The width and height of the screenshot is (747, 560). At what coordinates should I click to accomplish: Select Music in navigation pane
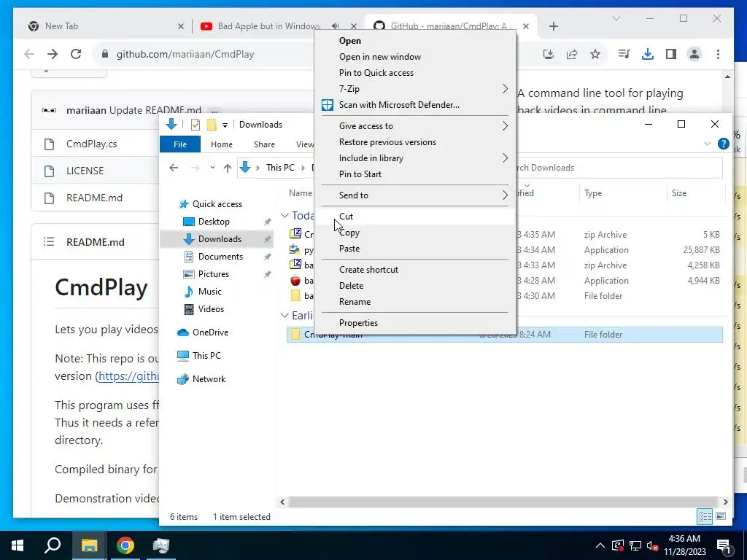(209, 292)
